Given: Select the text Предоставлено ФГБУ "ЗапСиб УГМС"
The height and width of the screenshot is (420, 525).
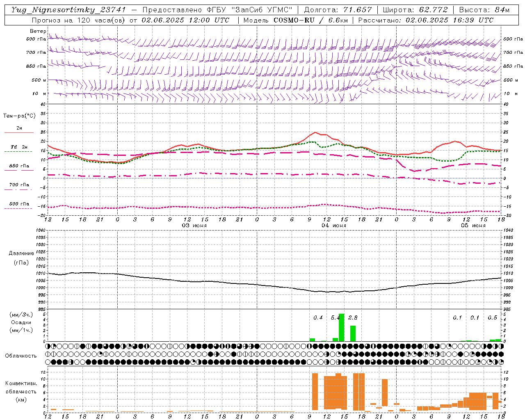Looking at the screenshot, I should point(217,10).
